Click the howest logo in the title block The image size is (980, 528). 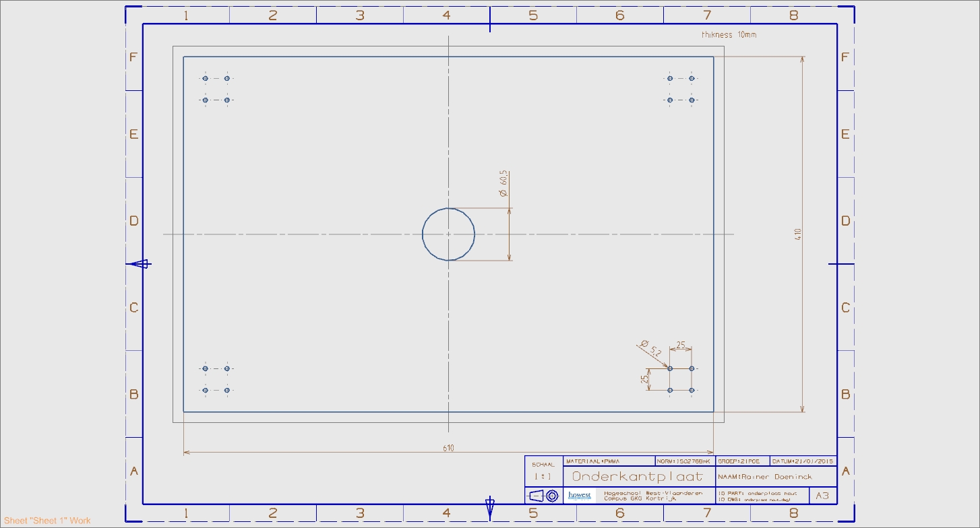click(580, 496)
